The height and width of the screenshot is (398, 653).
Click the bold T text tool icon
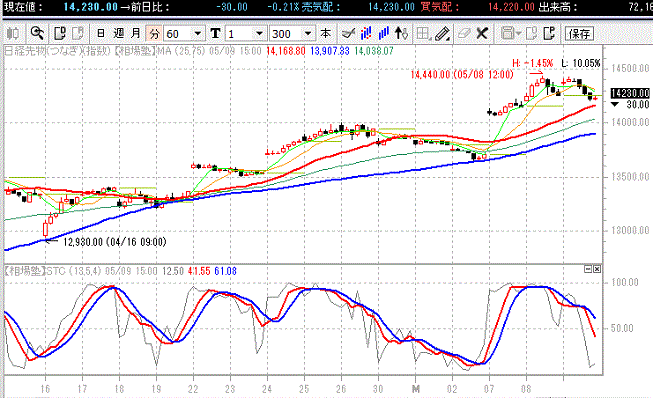[215, 33]
